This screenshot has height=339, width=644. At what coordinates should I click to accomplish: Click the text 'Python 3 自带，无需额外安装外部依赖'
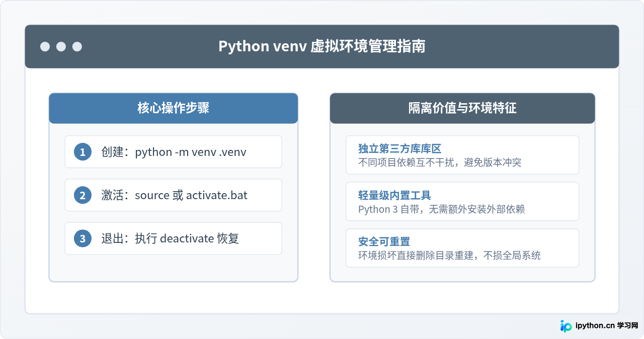(442, 209)
